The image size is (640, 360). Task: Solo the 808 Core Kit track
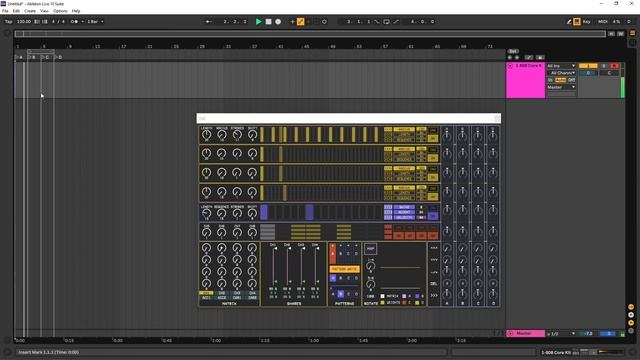coord(604,66)
